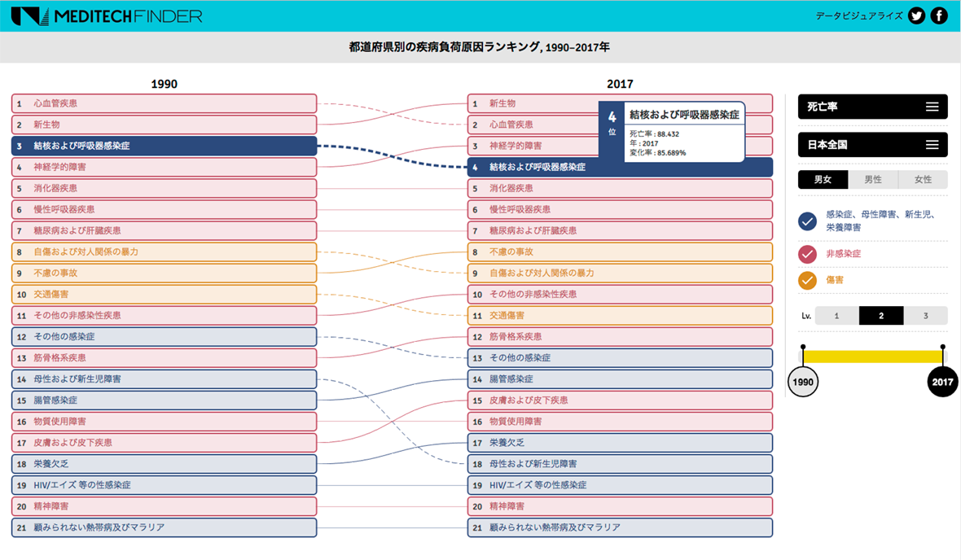961x560 pixels.
Task: Click the MEDITECH FINDER logo
Action: [x=107, y=15]
